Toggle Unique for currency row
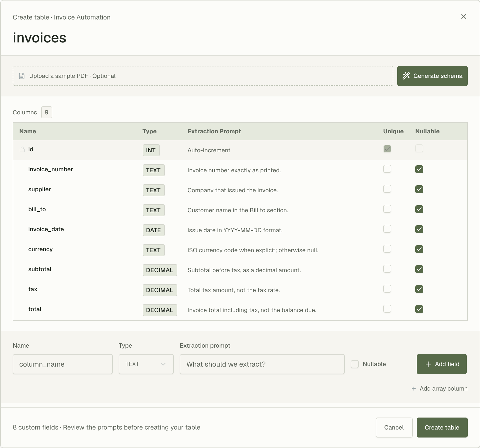The image size is (480, 448). [387, 249]
